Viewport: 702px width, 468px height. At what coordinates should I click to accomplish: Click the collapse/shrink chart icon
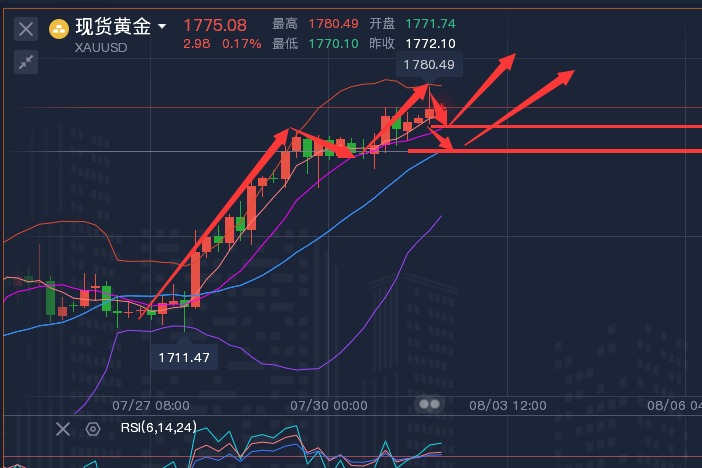[x=26, y=62]
